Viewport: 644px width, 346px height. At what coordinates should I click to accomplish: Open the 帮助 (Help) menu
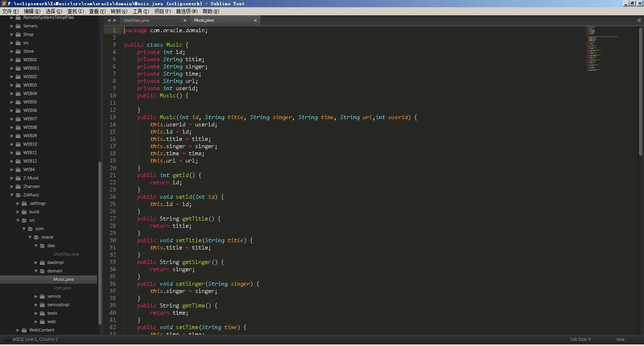click(x=211, y=11)
